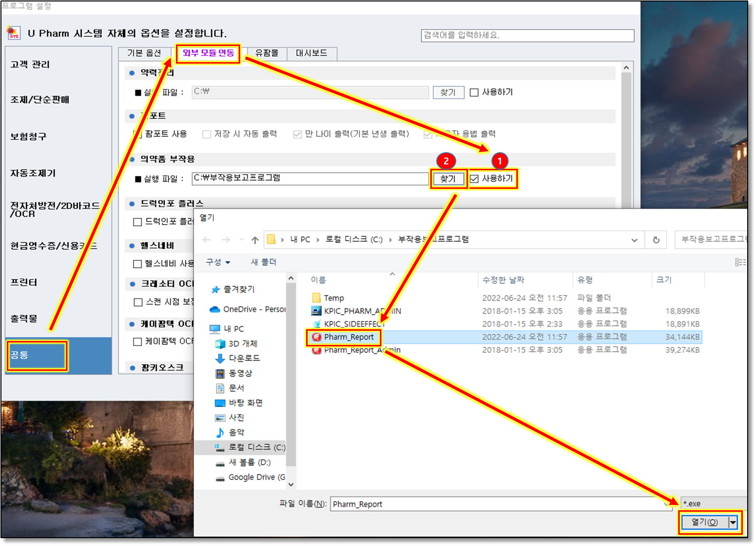The height and width of the screenshot is (546, 756).
Task: Click the Pharm_Report application icon
Action: [316, 337]
